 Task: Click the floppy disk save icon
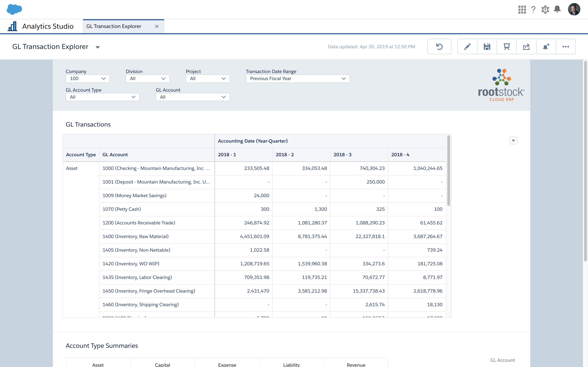tap(487, 47)
